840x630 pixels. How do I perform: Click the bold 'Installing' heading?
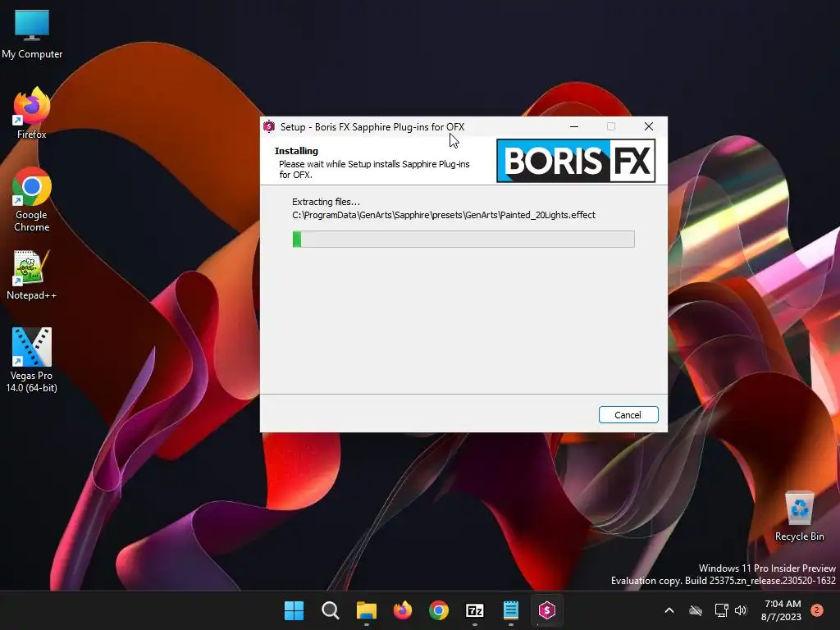(296, 151)
